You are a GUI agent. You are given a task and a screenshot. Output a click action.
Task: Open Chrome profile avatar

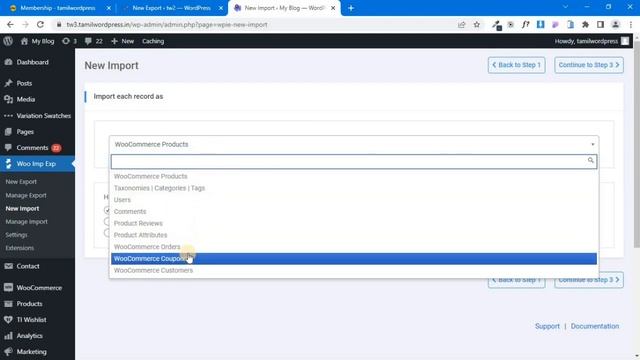point(616,24)
